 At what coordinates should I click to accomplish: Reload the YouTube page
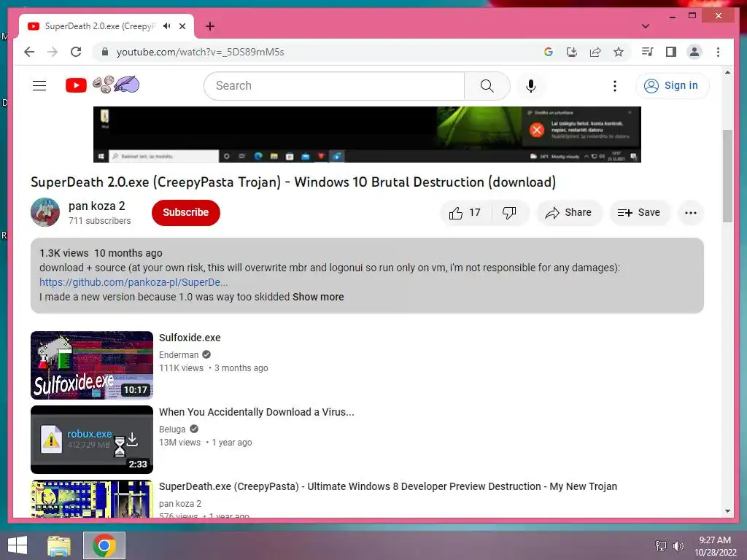coord(76,52)
